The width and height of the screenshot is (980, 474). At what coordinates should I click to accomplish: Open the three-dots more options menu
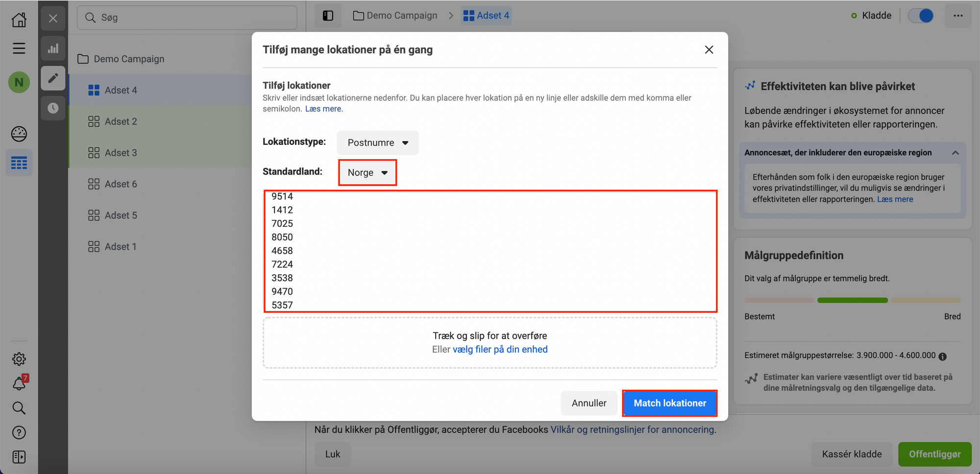pos(958,16)
